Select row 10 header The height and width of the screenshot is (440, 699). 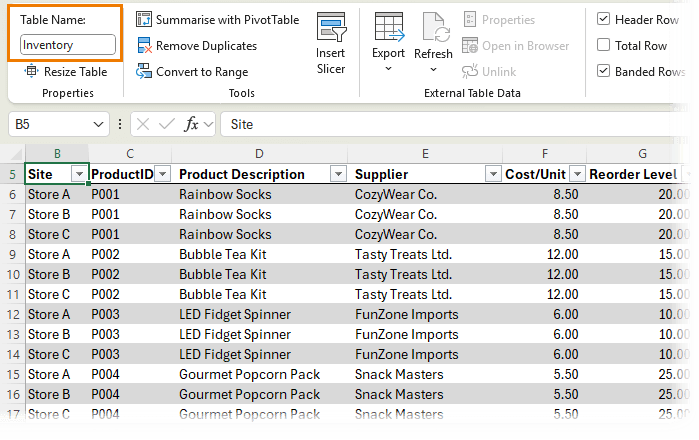11,274
